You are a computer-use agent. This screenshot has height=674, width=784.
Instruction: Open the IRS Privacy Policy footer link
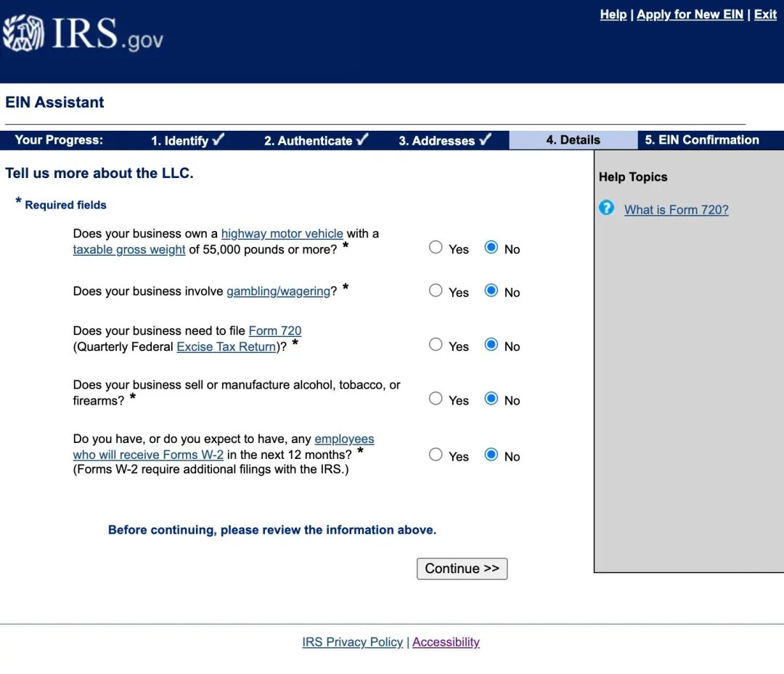click(352, 642)
